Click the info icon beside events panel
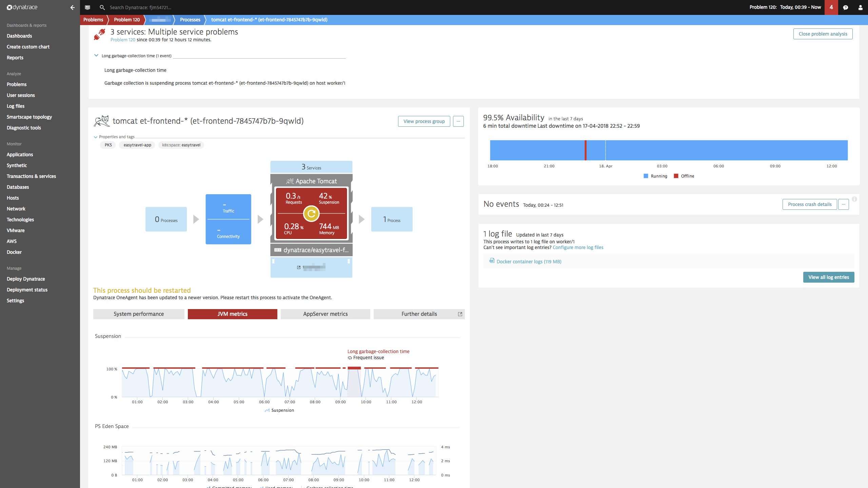 [x=854, y=199]
